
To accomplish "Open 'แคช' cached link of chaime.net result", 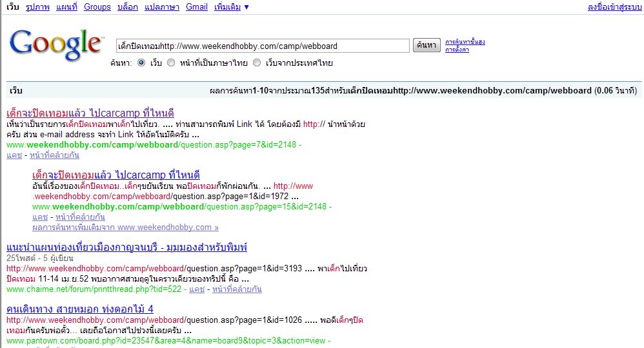I will click(x=196, y=289).
